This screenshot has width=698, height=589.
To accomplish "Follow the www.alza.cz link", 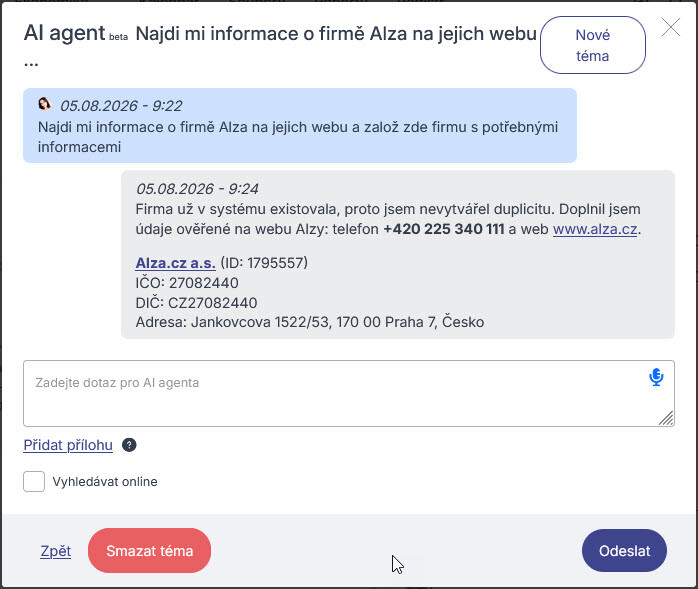I will click(x=595, y=229).
